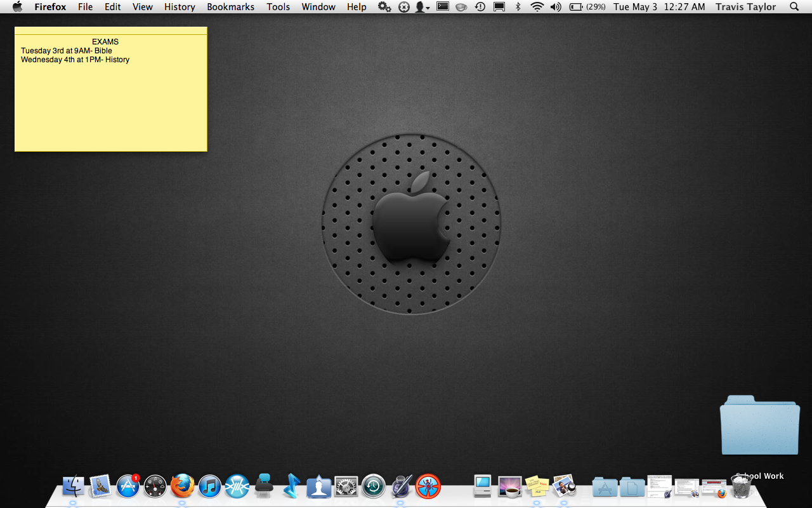Click 'Tuesday 3rd at 9AM- Bible' line
The image size is (812, 508).
[67, 51]
